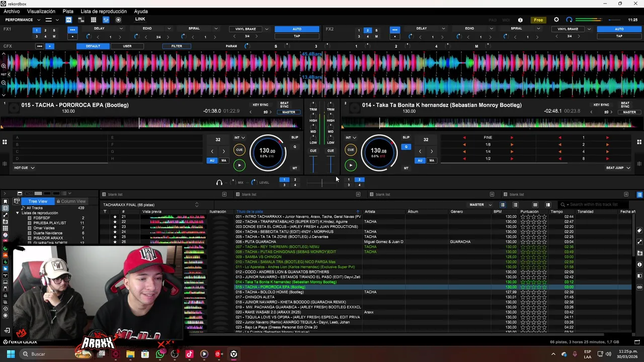The height and width of the screenshot is (362, 644).
Task: Toggle deck 1 MASTER sync button
Action: [289, 112]
